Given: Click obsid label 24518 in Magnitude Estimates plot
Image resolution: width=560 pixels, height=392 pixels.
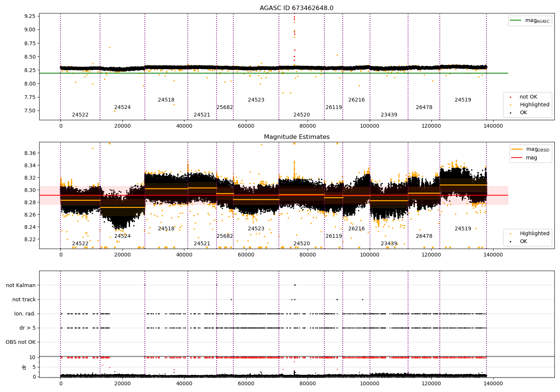Looking at the screenshot, I should (166, 228).
